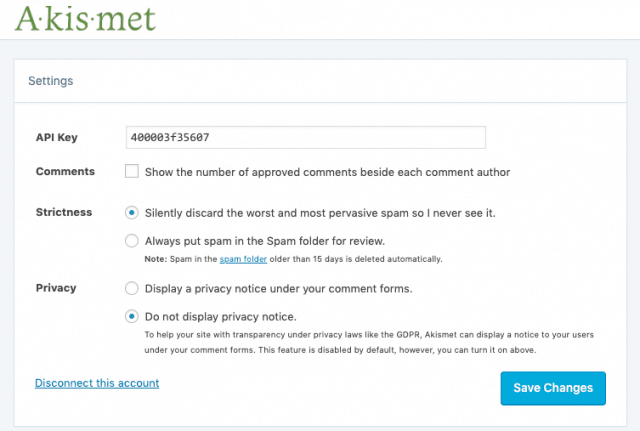The image size is (640, 431).
Task: Click the Save Changes button
Action: (x=553, y=388)
